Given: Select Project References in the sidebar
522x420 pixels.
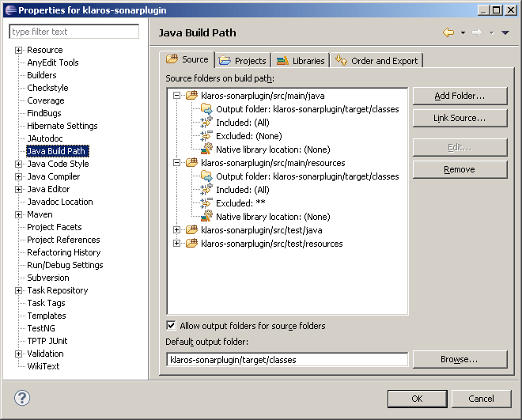Looking at the screenshot, I should click(63, 240).
